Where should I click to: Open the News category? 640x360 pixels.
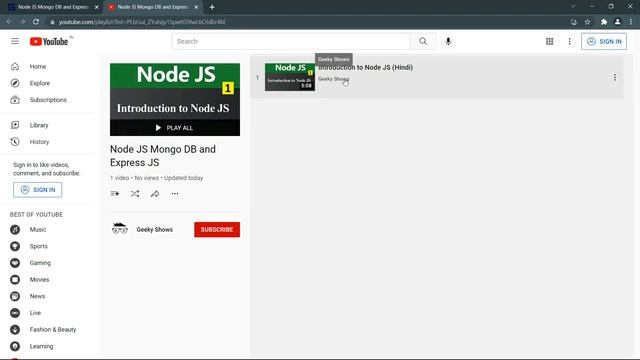tap(37, 296)
